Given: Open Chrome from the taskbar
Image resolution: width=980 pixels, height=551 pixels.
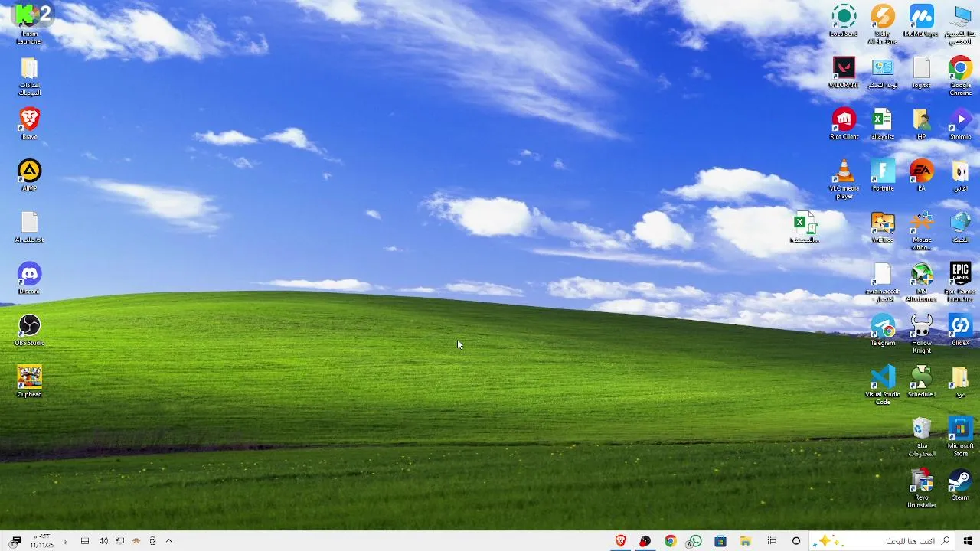Looking at the screenshot, I should (x=671, y=541).
